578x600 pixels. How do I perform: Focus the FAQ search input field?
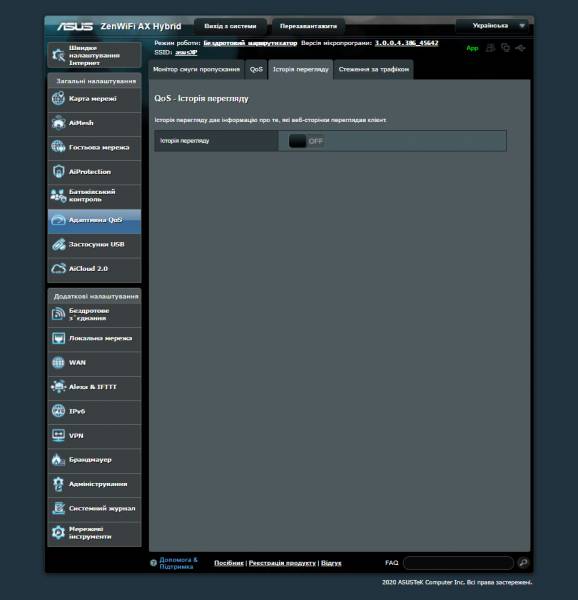click(458, 563)
